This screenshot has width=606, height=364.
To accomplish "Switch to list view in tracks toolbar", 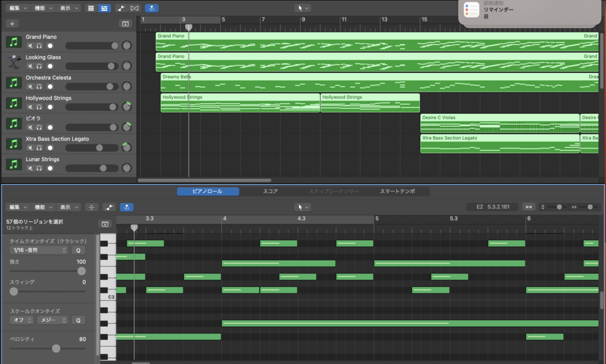I will coord(104,8).
